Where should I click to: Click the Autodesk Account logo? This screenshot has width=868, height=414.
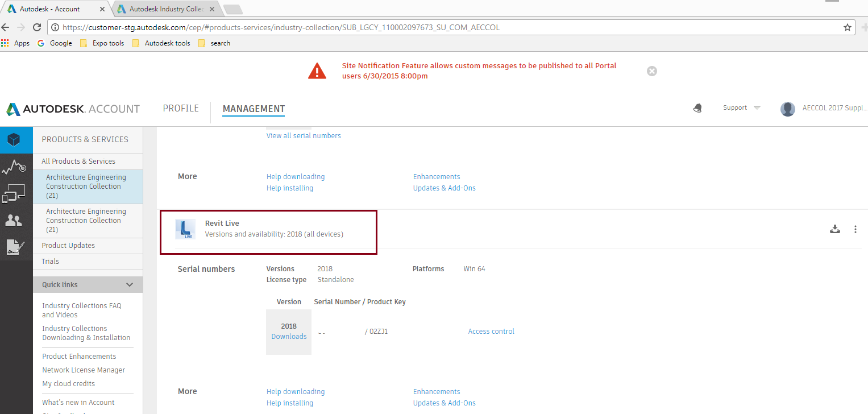tap(73, 109)
